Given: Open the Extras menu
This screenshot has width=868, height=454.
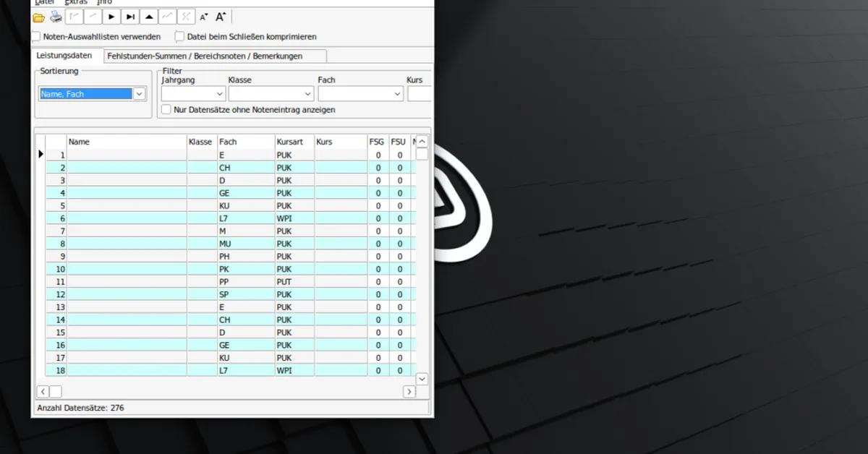Looking at the screenshot, I should [x=76, y=2].
